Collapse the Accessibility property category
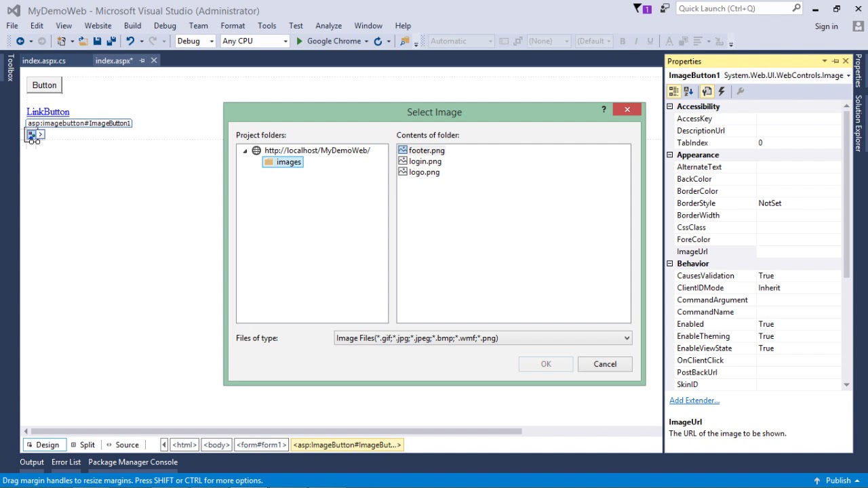868x488 pixels. tap(670, 106)
